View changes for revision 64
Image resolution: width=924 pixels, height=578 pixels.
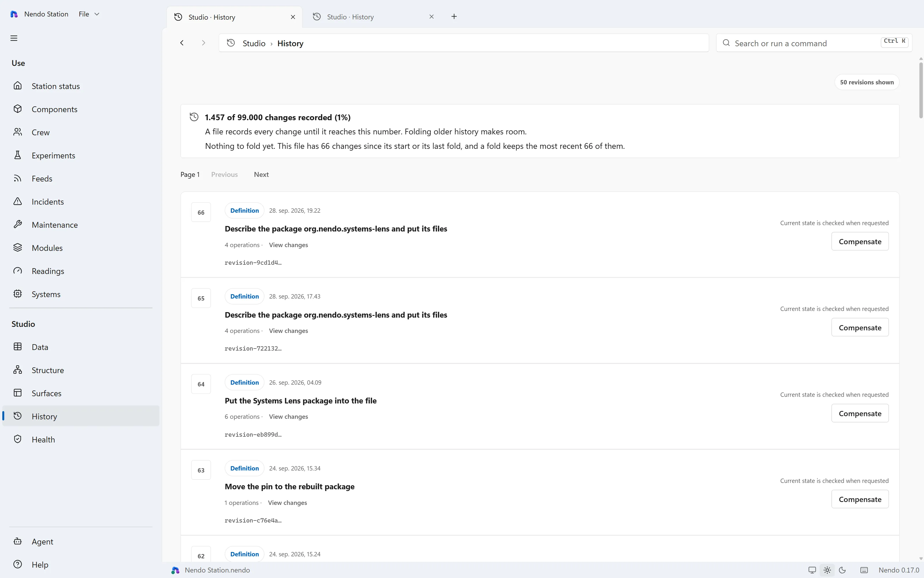pyautogui.click(x=288, y=417)
